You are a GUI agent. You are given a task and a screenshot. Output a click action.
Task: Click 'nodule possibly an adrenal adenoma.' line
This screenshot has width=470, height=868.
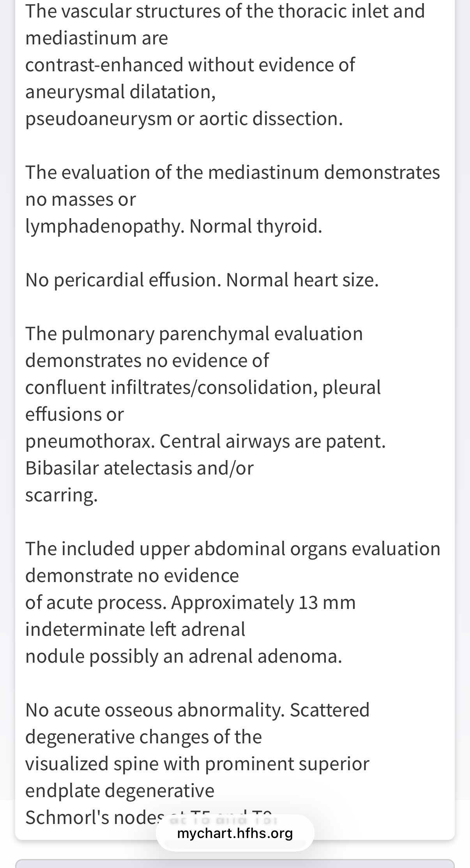point(184,656)
